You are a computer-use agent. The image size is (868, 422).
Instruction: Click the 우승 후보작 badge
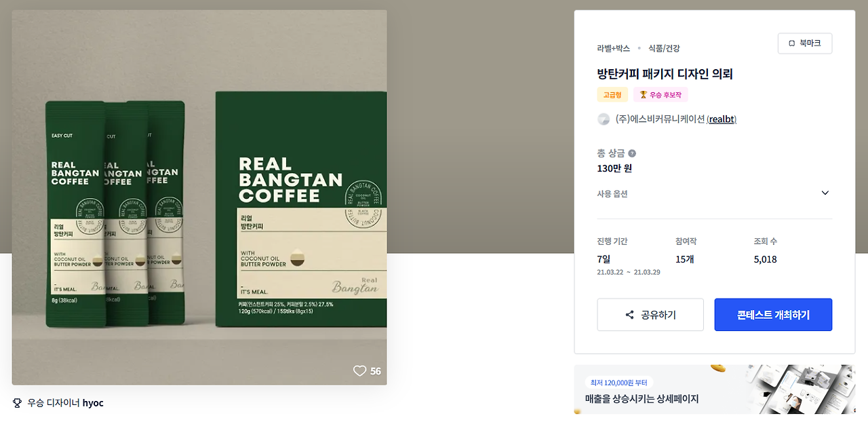[x=661, y=95]
